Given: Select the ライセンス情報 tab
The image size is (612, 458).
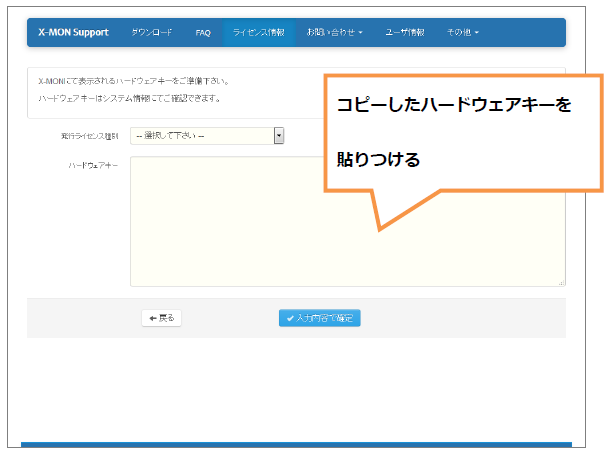Looking at the screenshot, I should pos(258,32).
